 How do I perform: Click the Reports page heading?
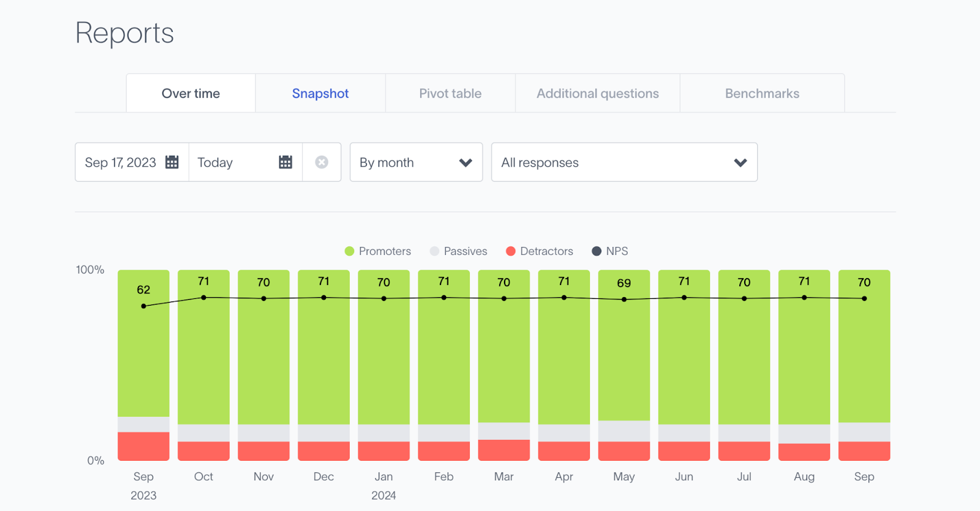[x=124, y=33]
